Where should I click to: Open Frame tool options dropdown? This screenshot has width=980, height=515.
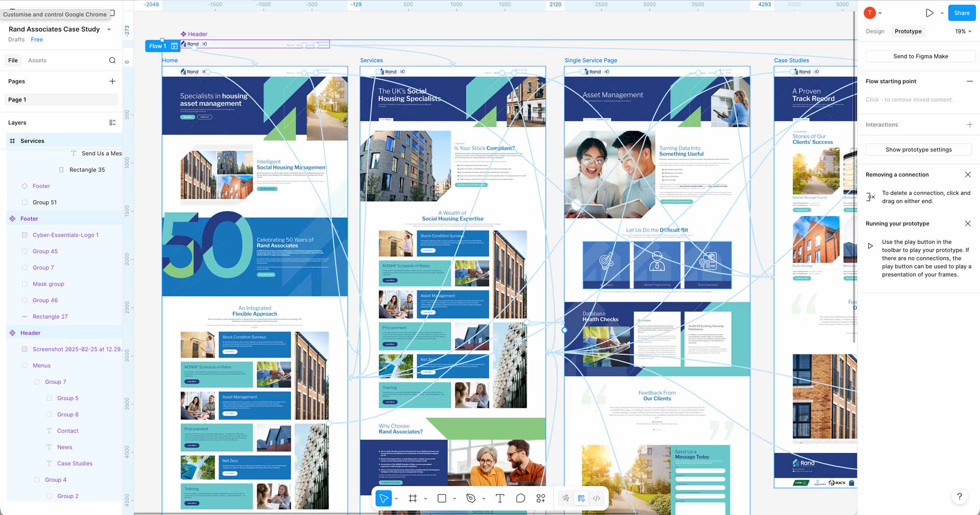tap(425, 498)
